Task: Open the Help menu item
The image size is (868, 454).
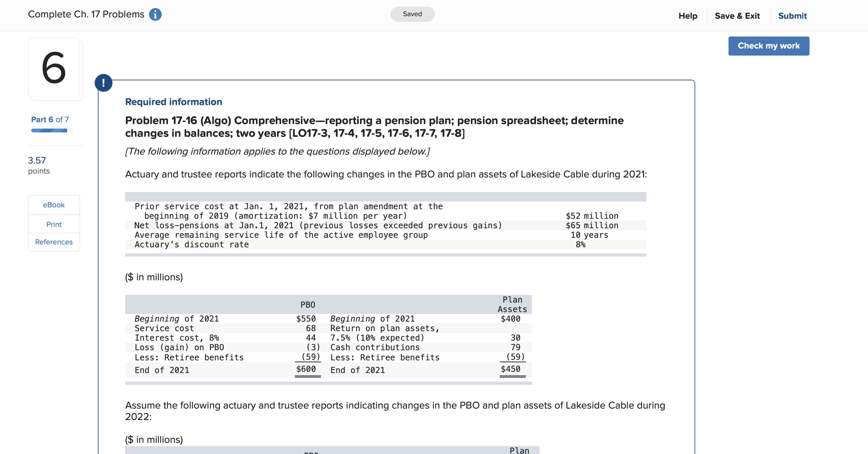Action: [688, 16]
